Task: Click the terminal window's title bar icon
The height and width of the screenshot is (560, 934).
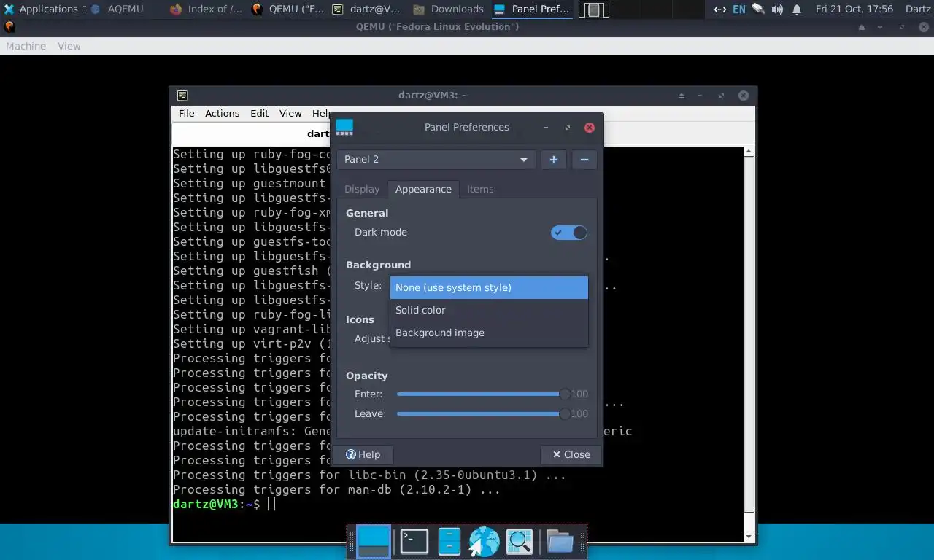Action: point(182,95)
